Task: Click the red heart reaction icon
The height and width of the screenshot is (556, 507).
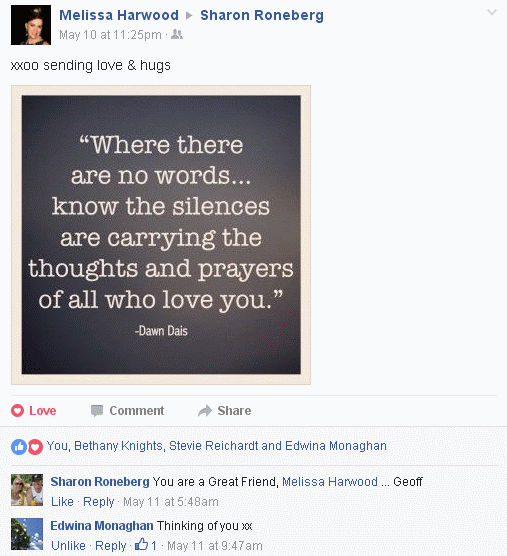Action: point(35,447)
